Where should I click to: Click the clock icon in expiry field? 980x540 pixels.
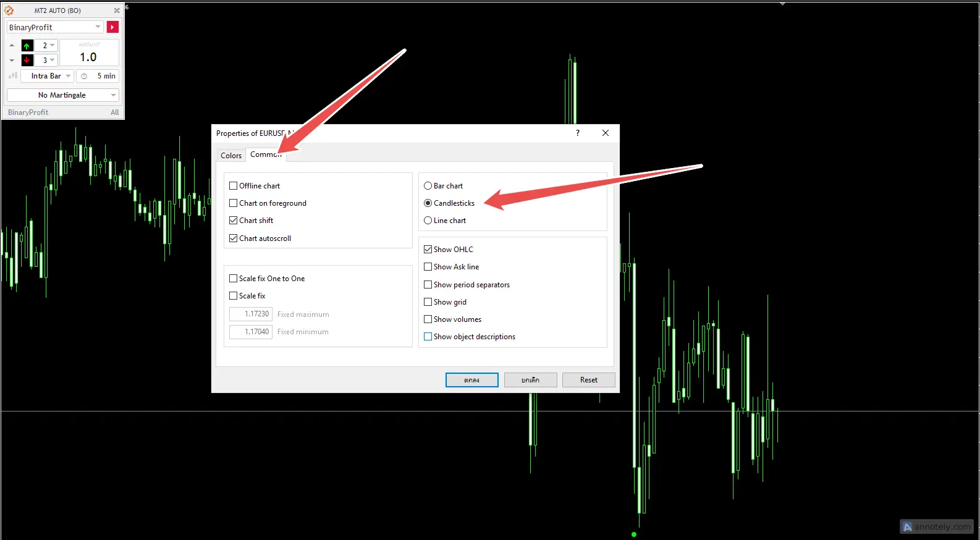[84, 76]
